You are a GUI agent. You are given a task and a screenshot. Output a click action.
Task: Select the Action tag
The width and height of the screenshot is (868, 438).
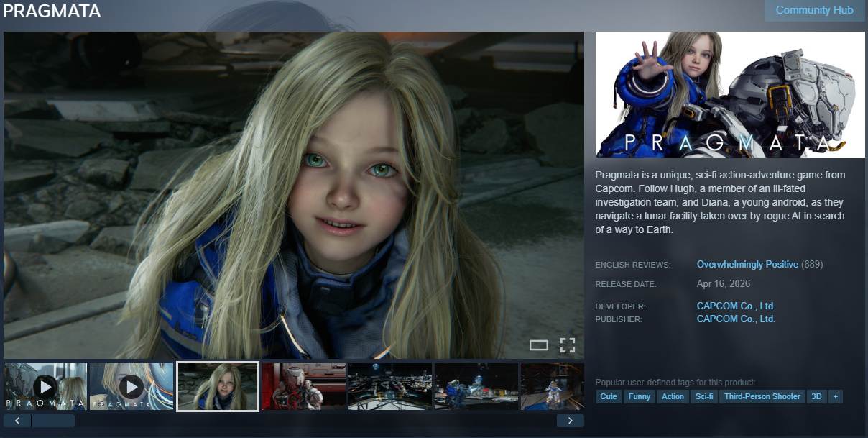pyautogui.click(x=673, y=396)
